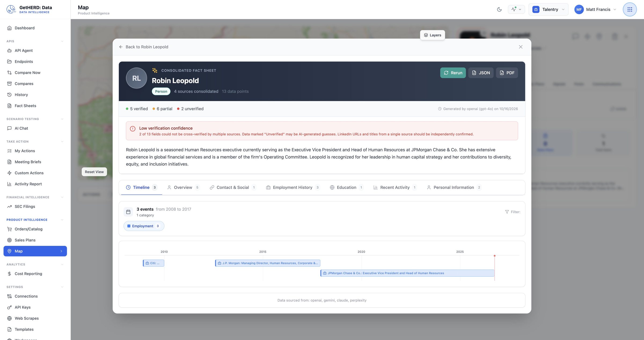Toggle dark mode moon icon
Screen dimensions: 644x340
click(499, 9)
